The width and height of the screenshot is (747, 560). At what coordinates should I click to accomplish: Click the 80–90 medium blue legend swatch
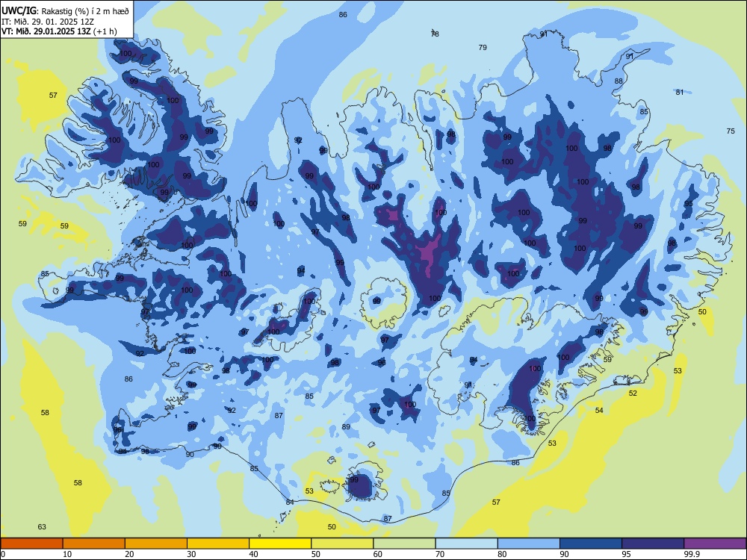point(529,544)
